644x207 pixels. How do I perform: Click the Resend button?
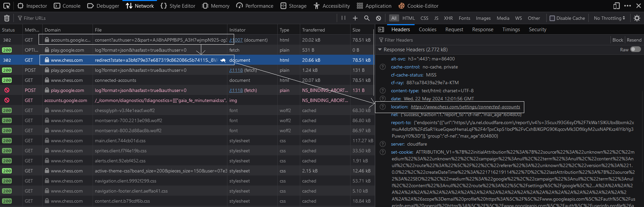tap(634, 40)
